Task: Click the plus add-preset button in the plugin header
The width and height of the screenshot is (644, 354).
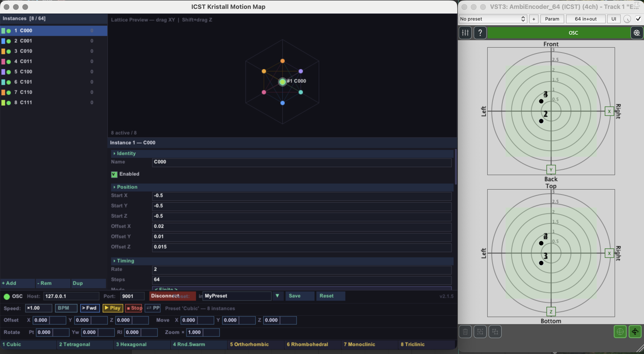Action: [534, 19]
